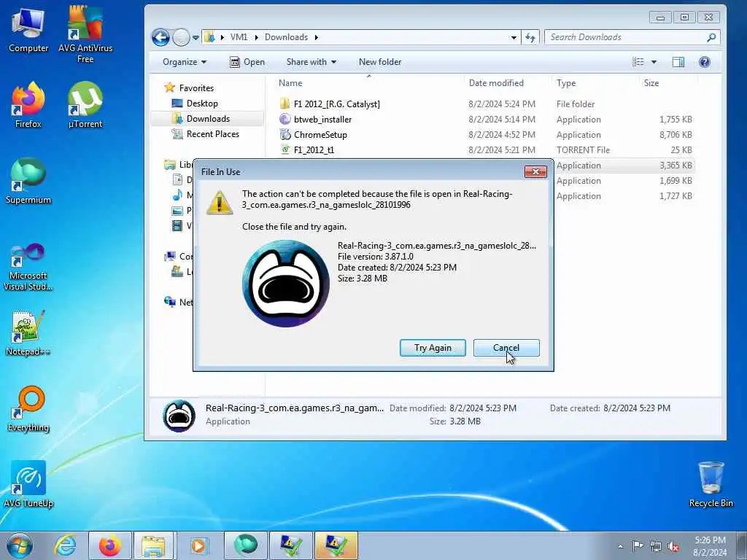Click Windows Explorer taskbar button
The height and width of the screenshot is (560, 747).
[x=153, y=545]
